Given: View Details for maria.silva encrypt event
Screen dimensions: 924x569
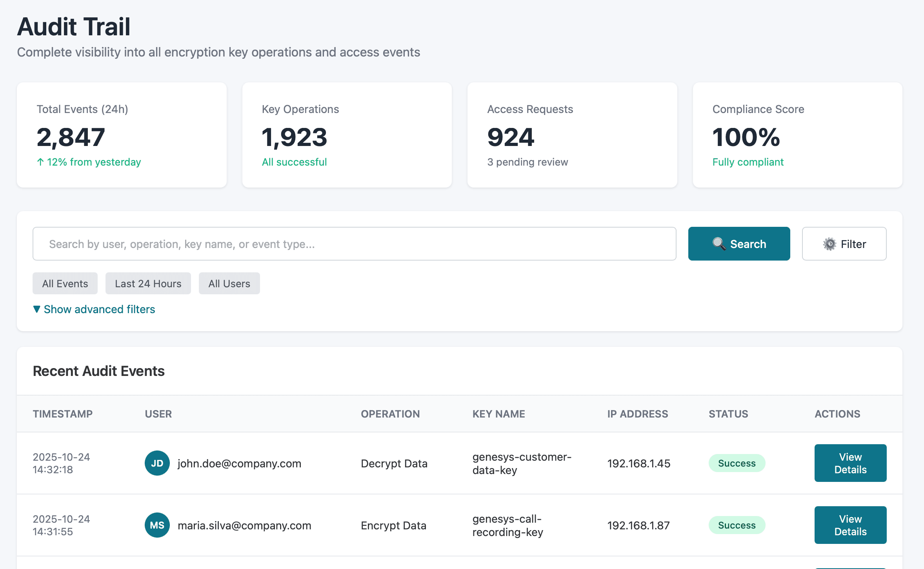Looking at the screenshot, I should (850, 525).
